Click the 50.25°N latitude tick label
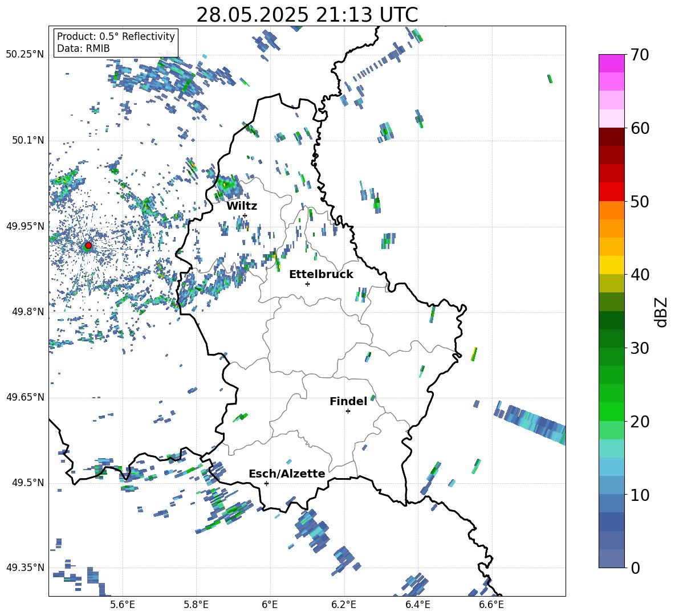 25,55
